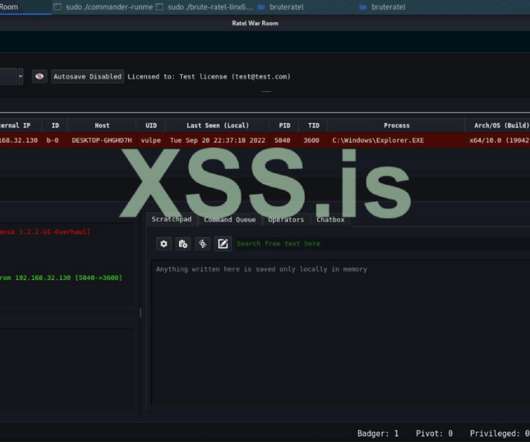Screen dimensions: 530x442
Task: Click the clipboard icon in Scratchpad toolbar
Action: pyautogui.click(x=183, y=244)
